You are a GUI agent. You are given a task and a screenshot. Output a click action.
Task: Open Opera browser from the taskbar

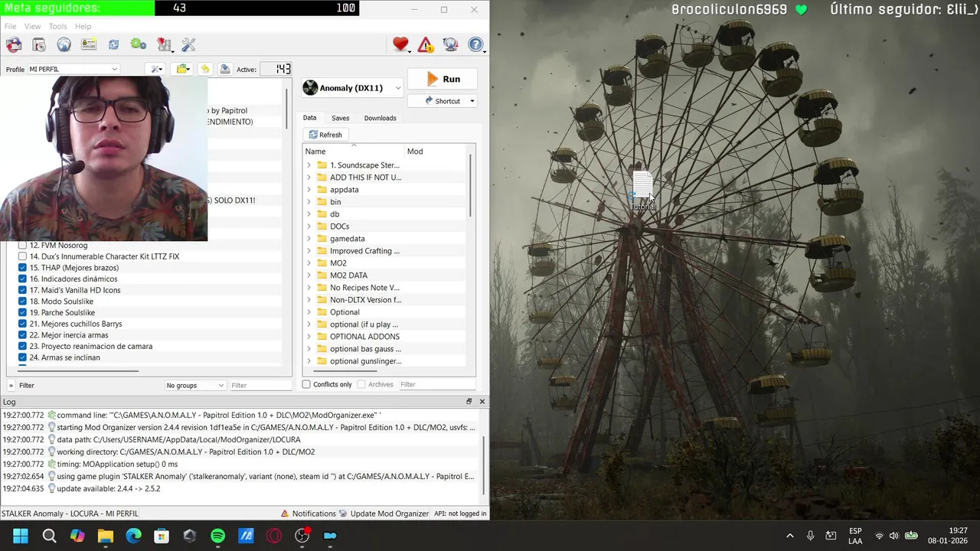tap(274, 536)
